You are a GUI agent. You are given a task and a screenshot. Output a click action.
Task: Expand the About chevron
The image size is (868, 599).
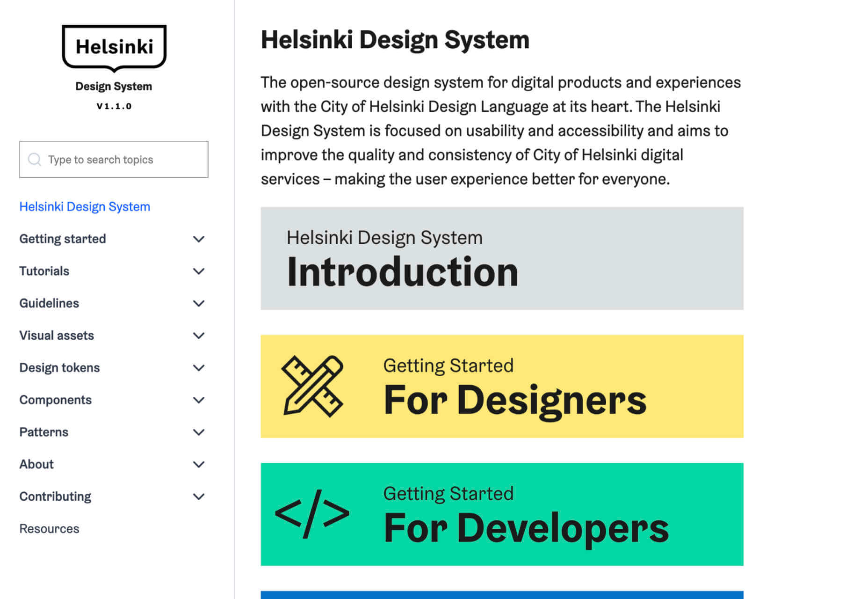tap(199, 465)
